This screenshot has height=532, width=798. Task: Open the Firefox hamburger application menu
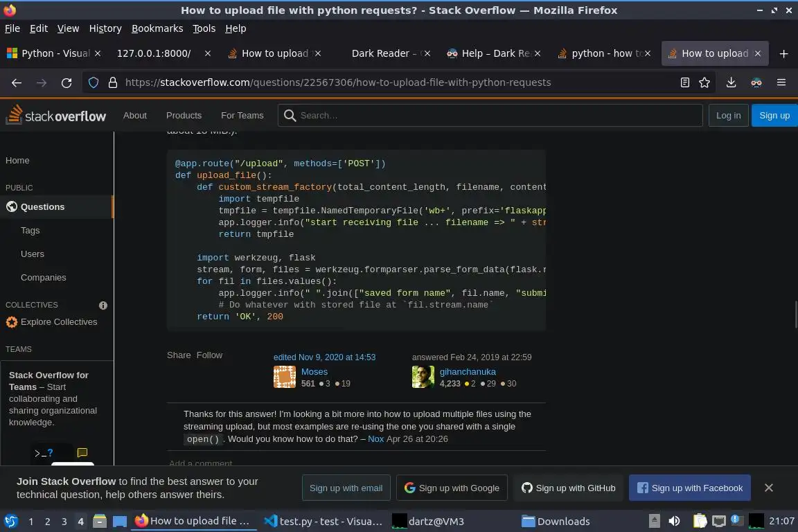tap(781, 82)
